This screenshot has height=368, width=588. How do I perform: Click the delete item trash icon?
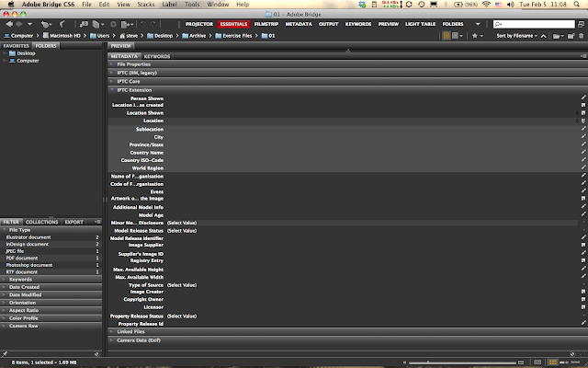point(582,36)
